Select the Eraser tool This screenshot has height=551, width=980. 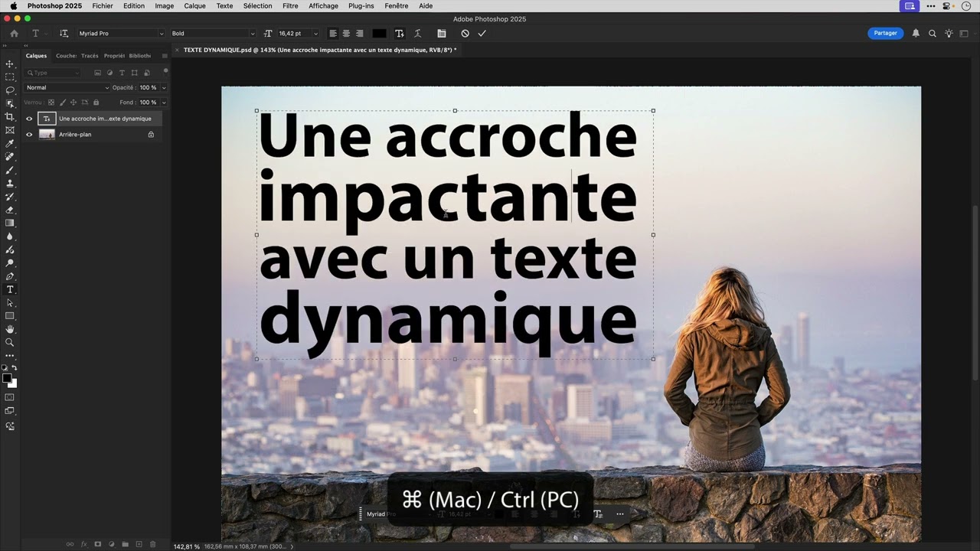click(x=10, y=210)
